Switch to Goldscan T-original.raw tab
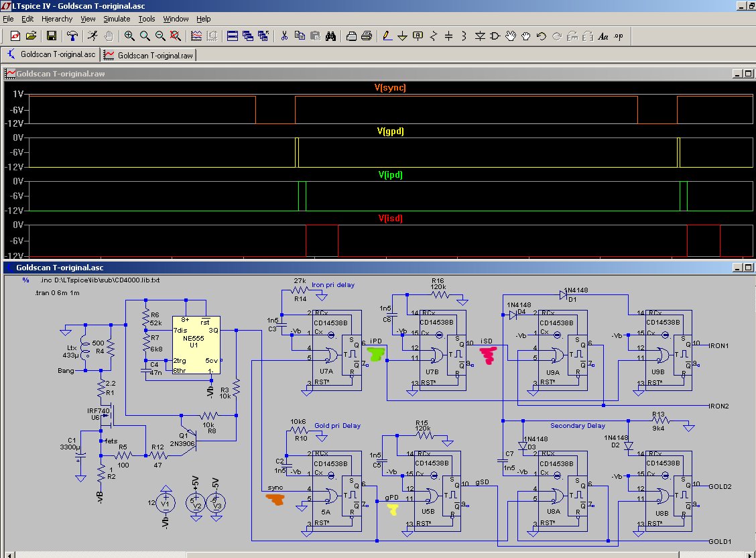 point(149,55)
